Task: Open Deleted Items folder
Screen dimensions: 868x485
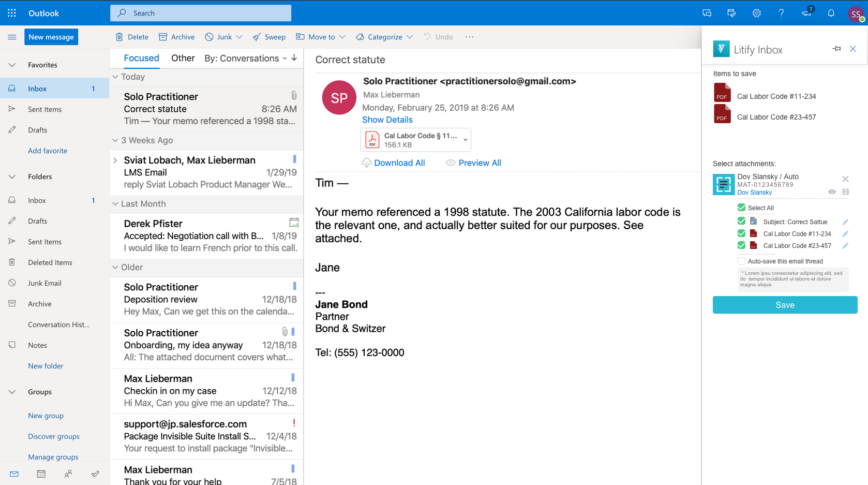Action: pos(55,262)
